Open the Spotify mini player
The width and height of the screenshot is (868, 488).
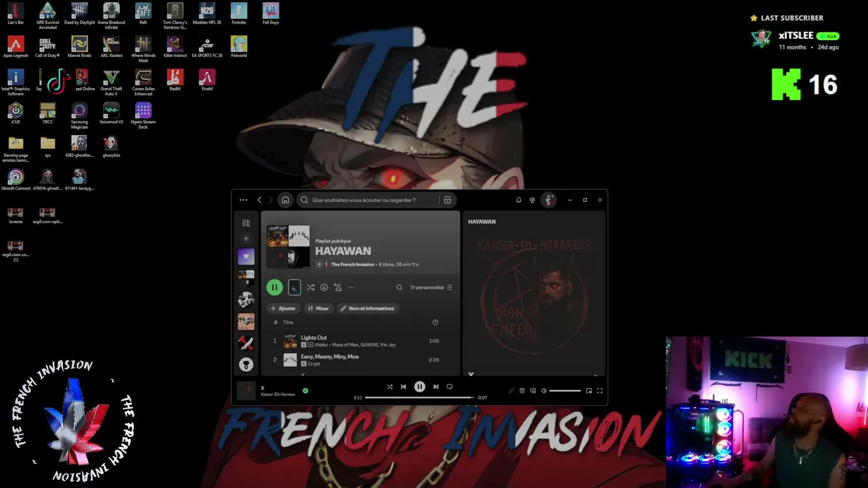click(x=589, y=391)
